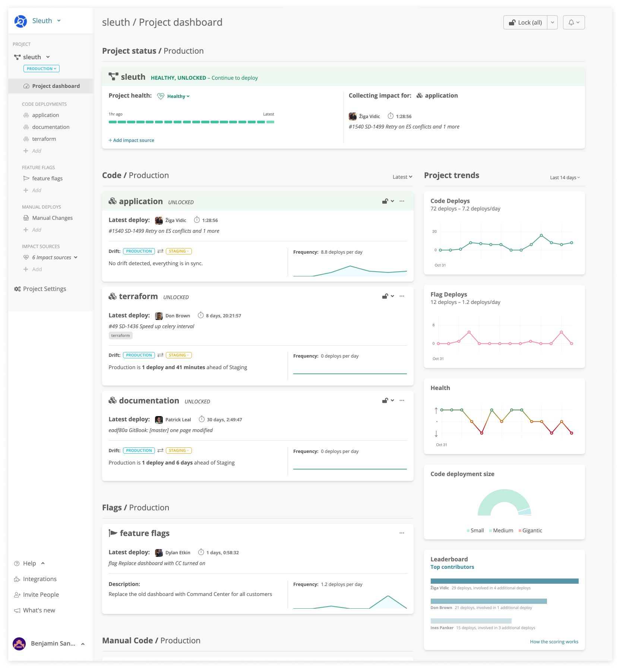Screen dimensions: 623x672
Task: Toggle Gigantic legend in deployment size
Action: [x=530, y=531]
